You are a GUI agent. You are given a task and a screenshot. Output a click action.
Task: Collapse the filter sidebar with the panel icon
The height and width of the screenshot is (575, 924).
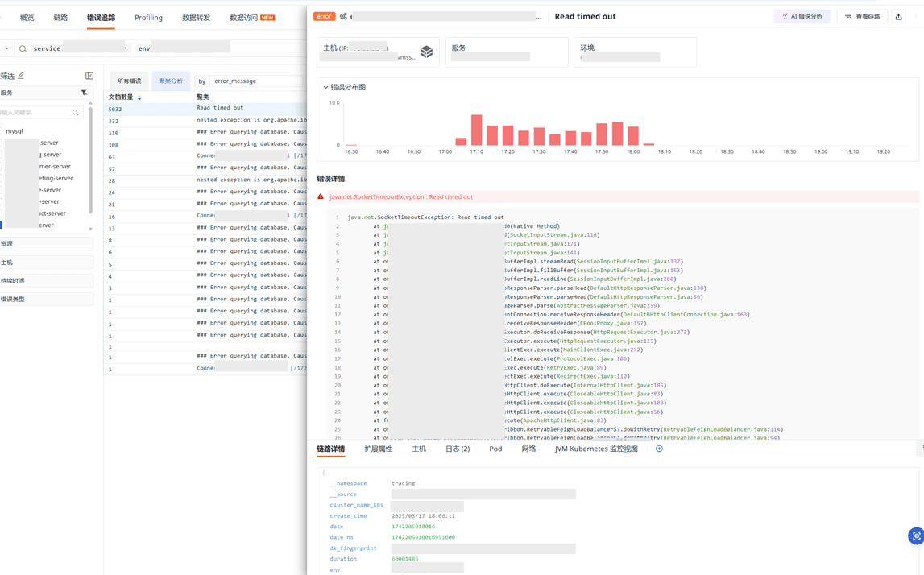click(89, 76)
